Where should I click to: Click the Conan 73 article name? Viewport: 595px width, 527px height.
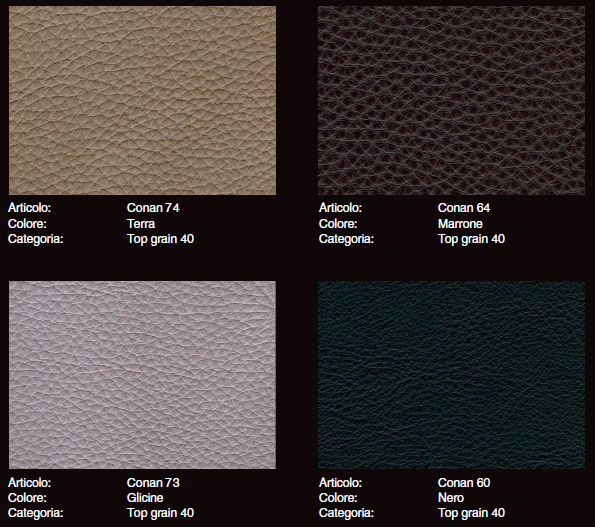point(153,482)
